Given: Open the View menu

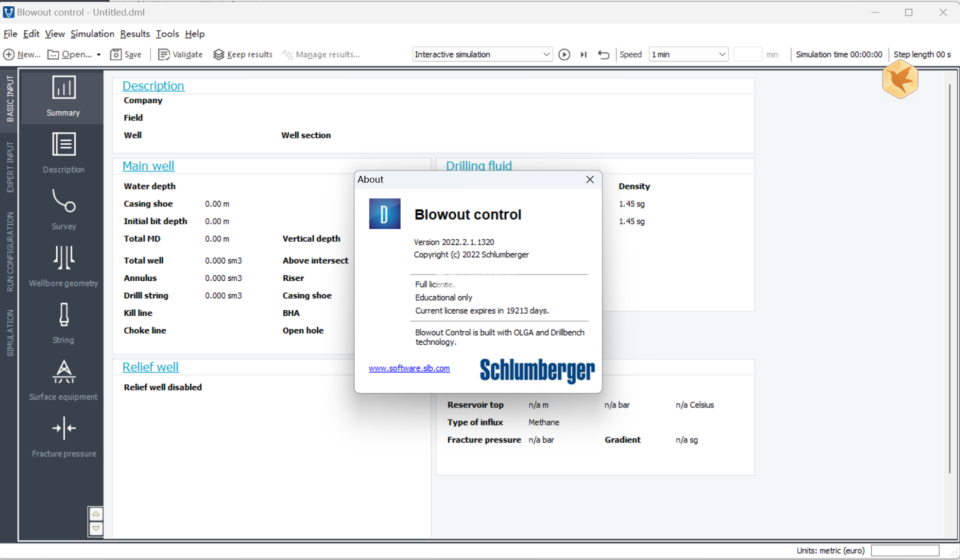Looking at the screenshot, I should [55, 34].
